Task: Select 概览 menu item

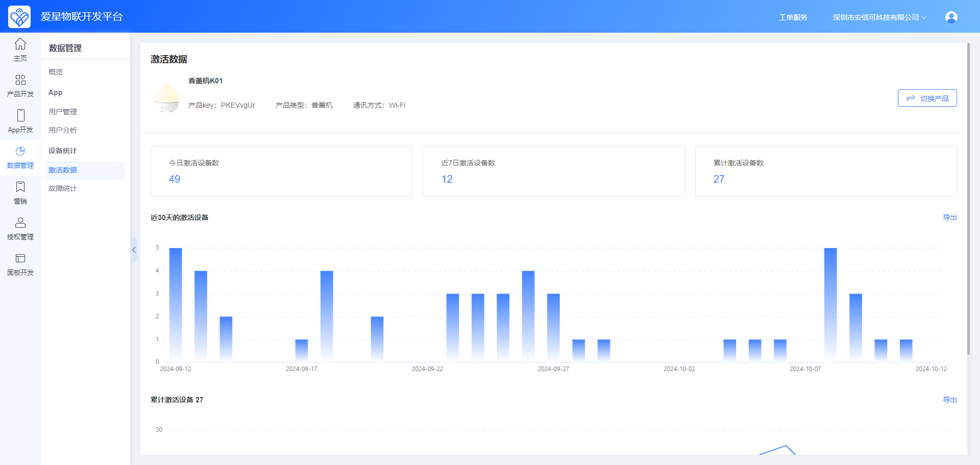Action: click(x=56, y=72)
